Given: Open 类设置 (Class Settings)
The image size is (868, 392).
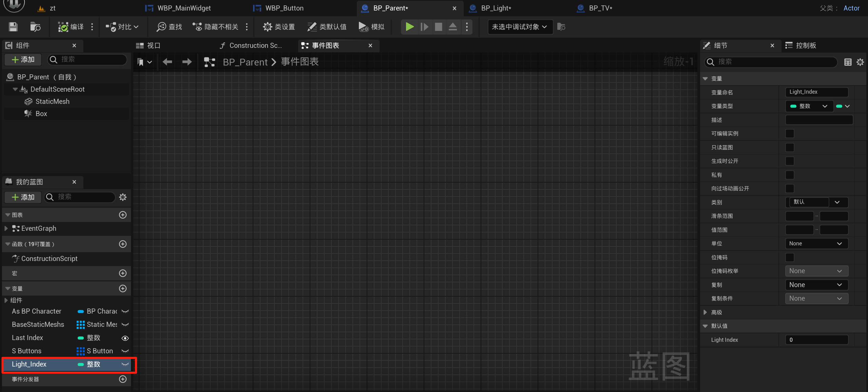Looking at the screenshot, I should coord(278,27).
